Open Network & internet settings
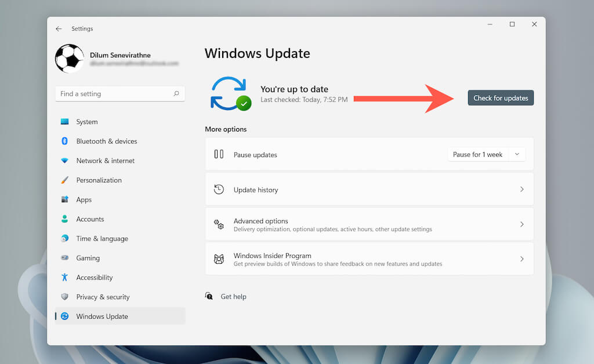 (x=119, y=161)
